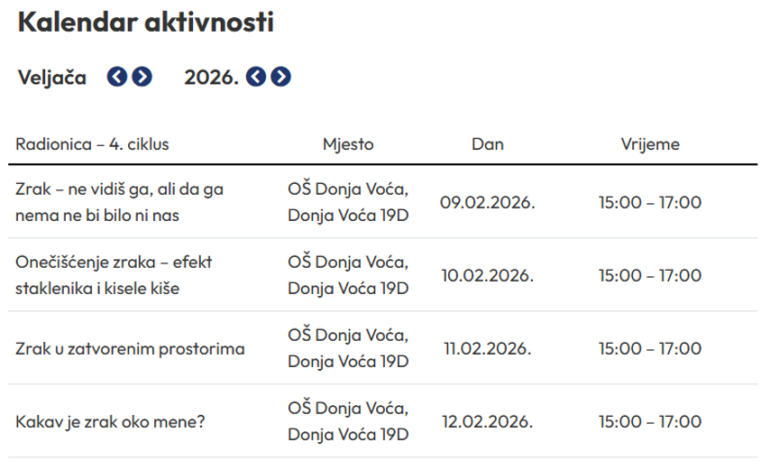This screenshot has height=470, width=770.
Task: Click next year arrow beside 2026.
Action: [x=281, y=77]
